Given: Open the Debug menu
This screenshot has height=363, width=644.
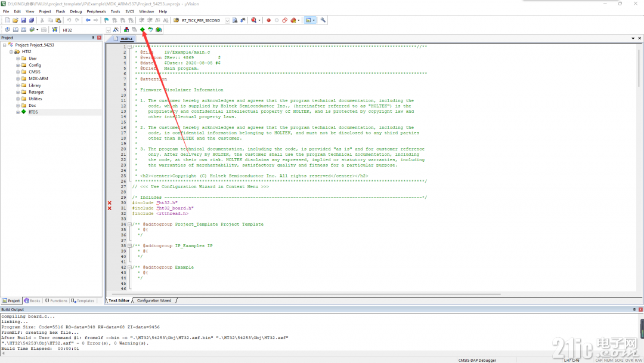Looking at the screenshot, I should click(76, 11).
